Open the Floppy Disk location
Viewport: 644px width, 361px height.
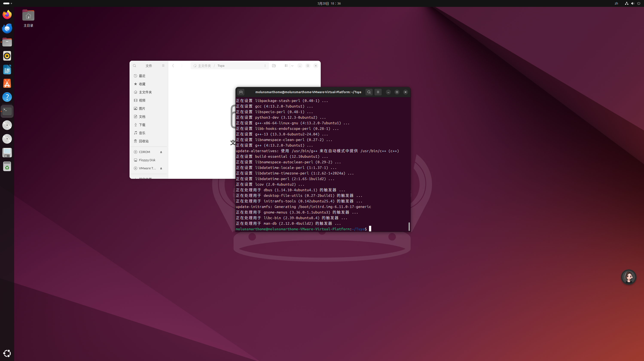pos(147,160)
